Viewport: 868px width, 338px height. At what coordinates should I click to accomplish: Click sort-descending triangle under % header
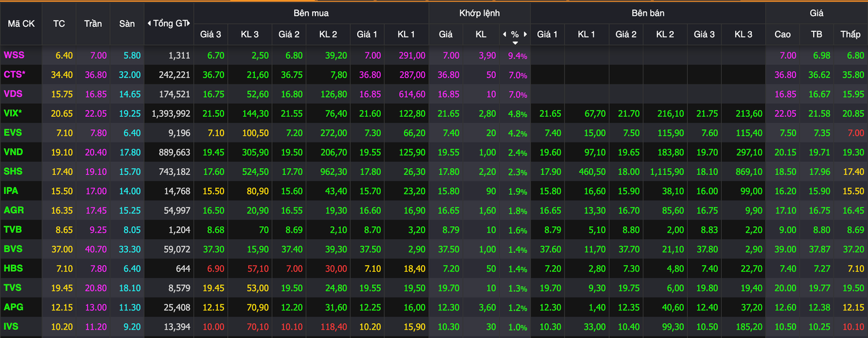[515, 43]
